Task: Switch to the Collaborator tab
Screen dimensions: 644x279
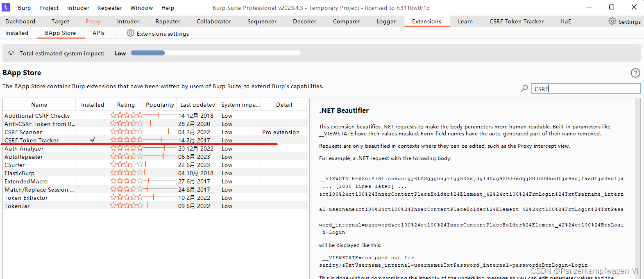Action: tap(214, 21)
